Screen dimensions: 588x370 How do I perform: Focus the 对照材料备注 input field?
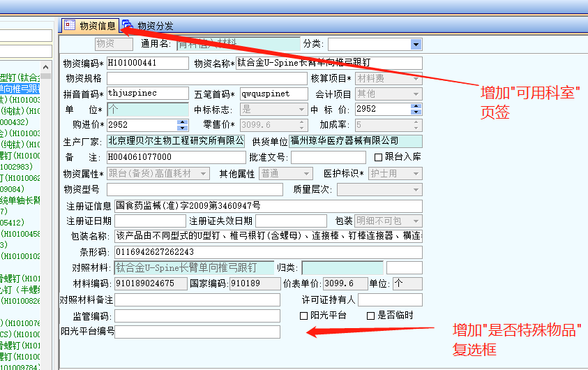197,299
